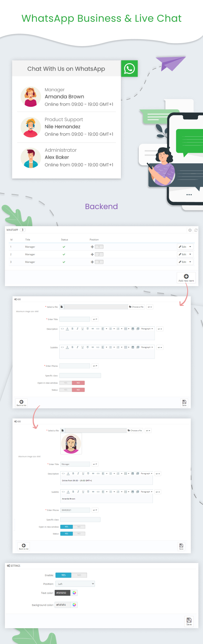Click phone field containing 384928321
Viewport: 203px width, 644px height.
coord(75,510)
